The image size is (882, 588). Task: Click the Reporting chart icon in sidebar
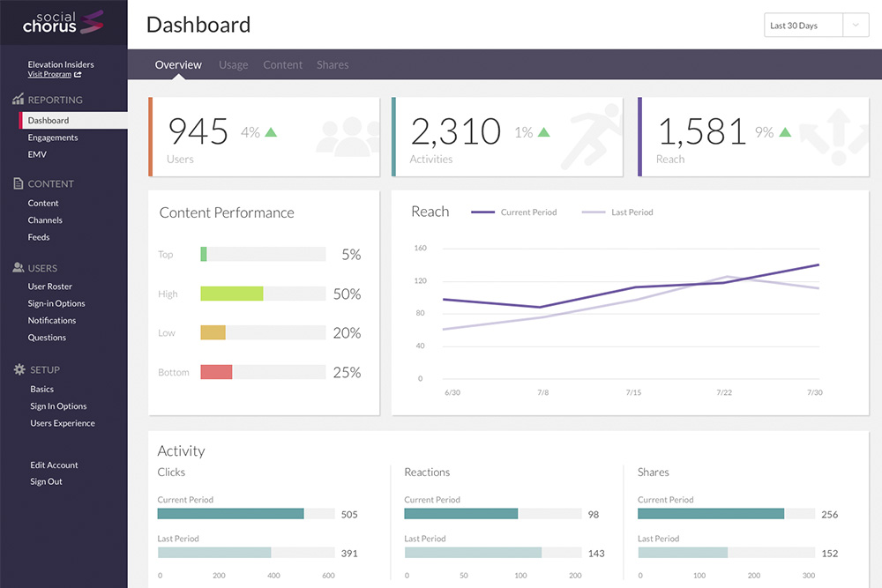pos(18,99)
